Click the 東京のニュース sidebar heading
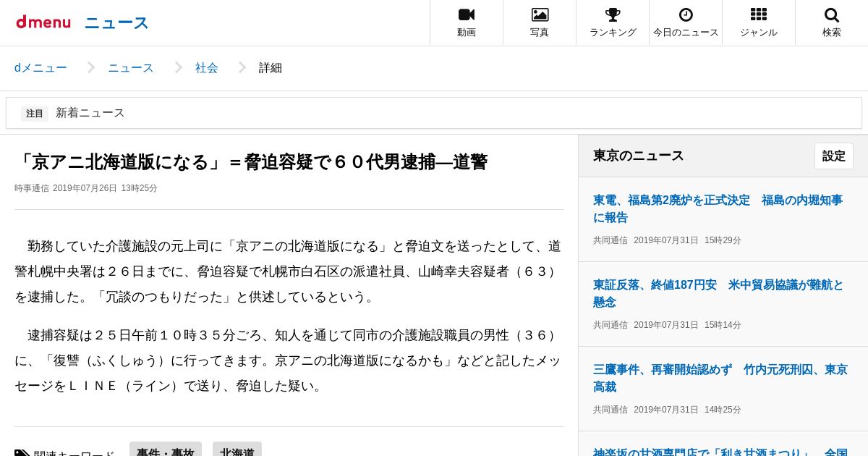The image size is (868, 456). (639, 156)
